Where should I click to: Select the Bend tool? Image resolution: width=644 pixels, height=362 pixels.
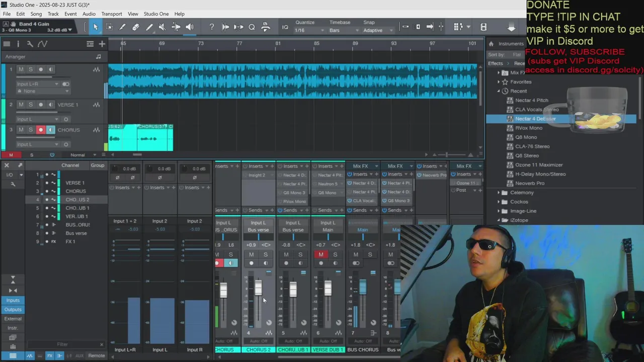tap(176, 27)
